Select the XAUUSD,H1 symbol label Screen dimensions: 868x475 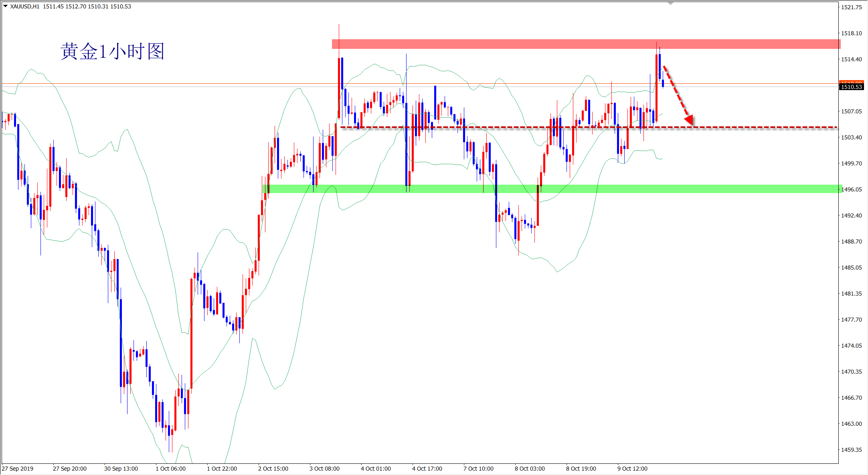25,6
